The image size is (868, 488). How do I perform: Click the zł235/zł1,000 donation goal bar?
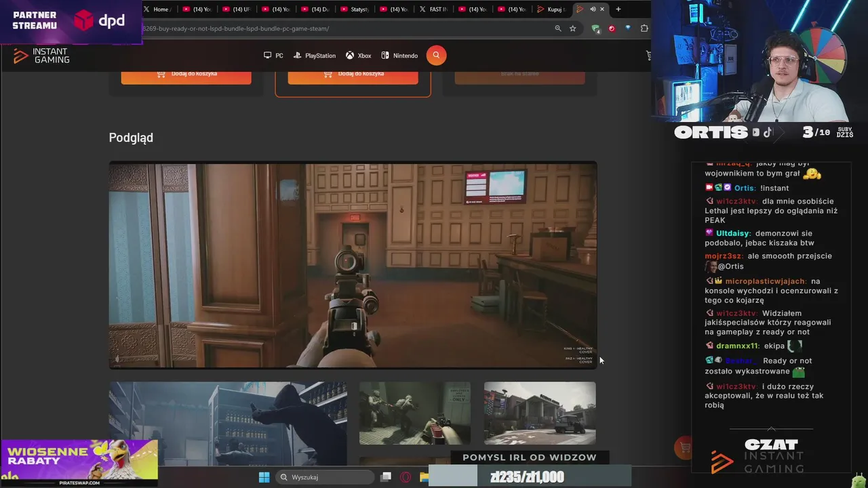[x=529, y=477]
